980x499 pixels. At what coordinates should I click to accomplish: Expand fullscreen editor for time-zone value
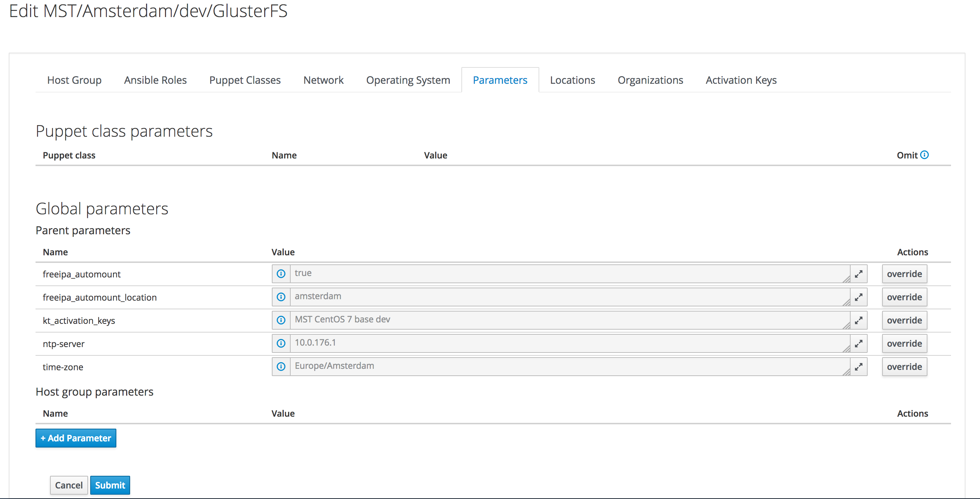click(859, 367)
